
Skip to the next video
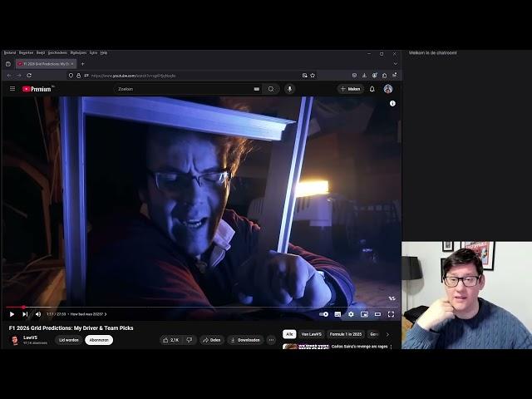tap(25, 314)
